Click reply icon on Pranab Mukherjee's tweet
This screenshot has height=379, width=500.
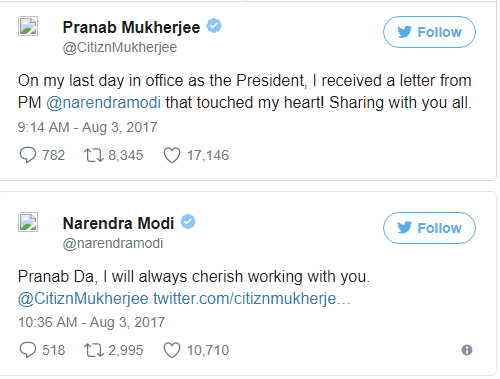click(28, 155)
